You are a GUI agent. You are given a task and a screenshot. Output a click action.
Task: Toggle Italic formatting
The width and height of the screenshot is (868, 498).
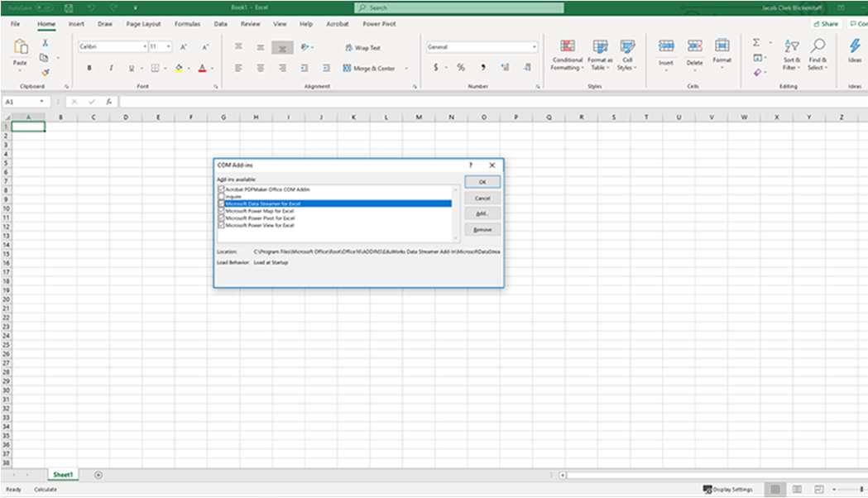click(x=111, y=68)
